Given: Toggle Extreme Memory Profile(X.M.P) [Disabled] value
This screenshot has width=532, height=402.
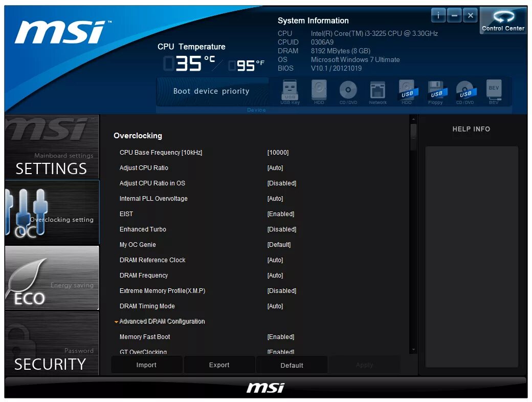Looking at the screenshot, I should click(282, 291).
